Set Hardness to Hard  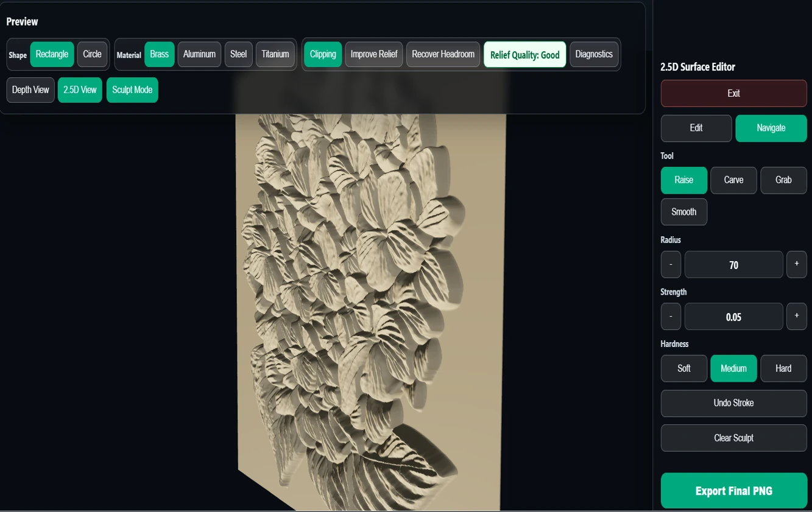coord(783,368)
